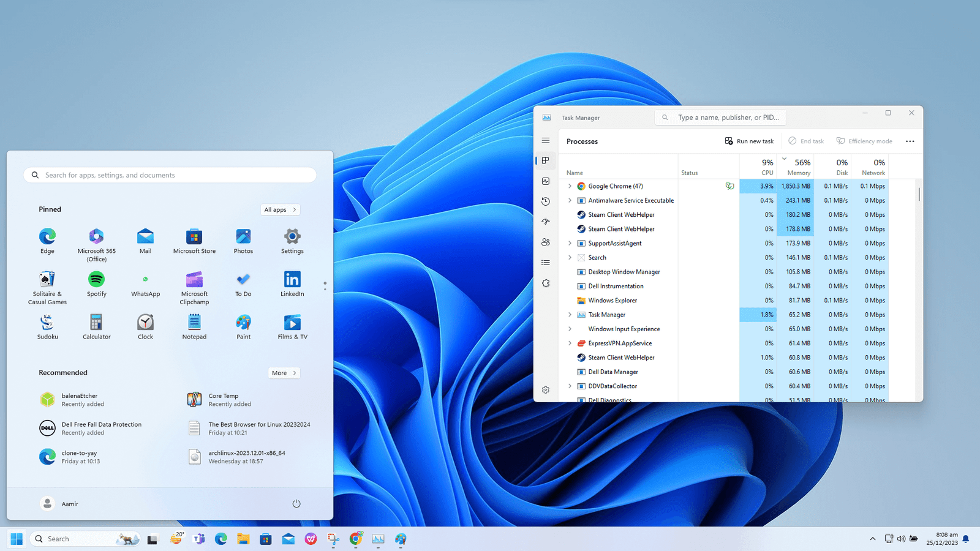Open Calculator from Start menu

pyautogui.click(x=97, y=327)
